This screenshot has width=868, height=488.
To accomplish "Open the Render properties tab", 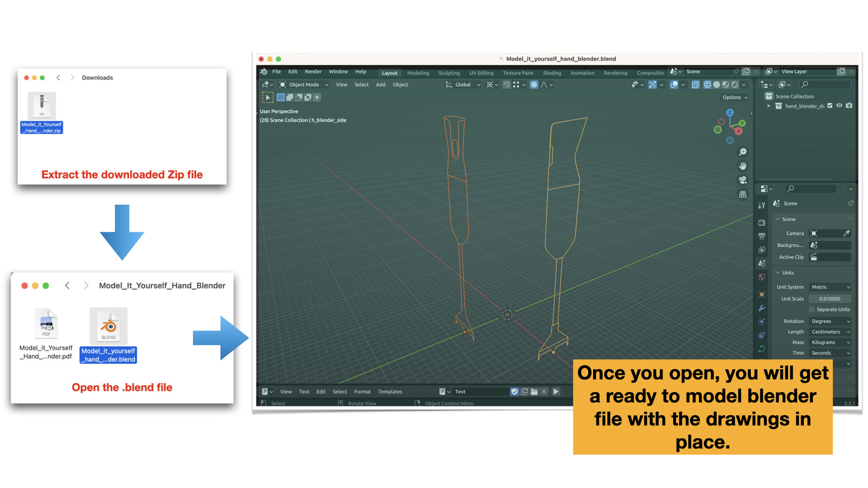I will click(762, 222).
